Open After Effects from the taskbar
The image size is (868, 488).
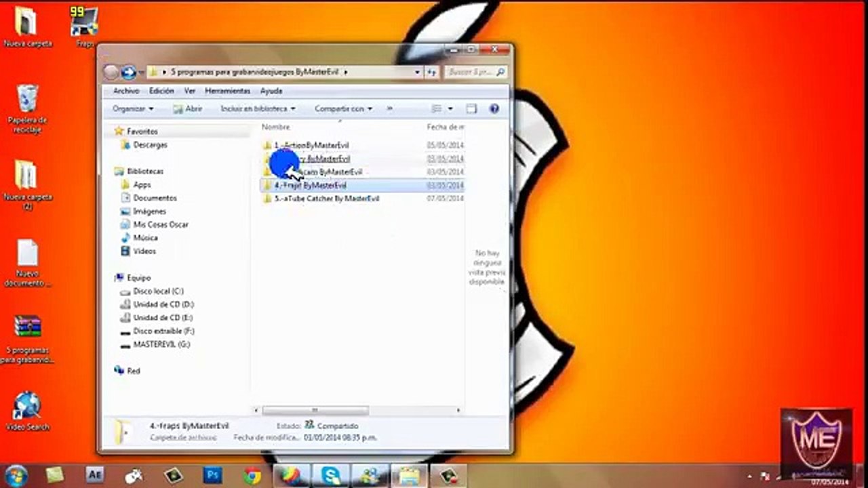tap(95, 476)
